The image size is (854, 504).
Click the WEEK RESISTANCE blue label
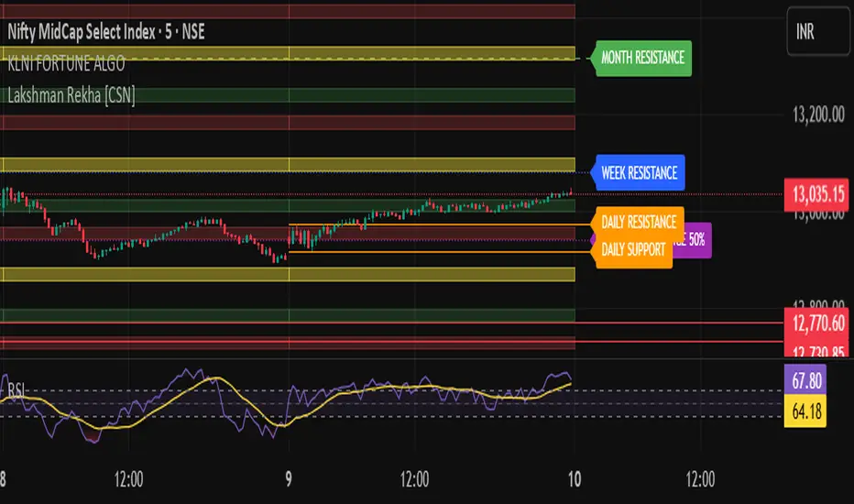click(639, 172)
